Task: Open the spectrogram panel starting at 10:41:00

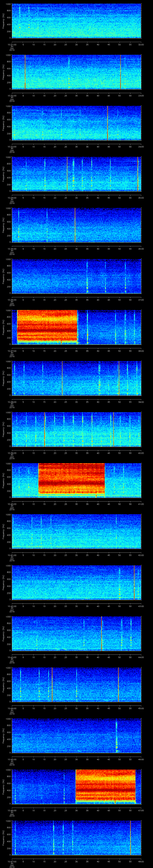Action: (x=76, y=531)
